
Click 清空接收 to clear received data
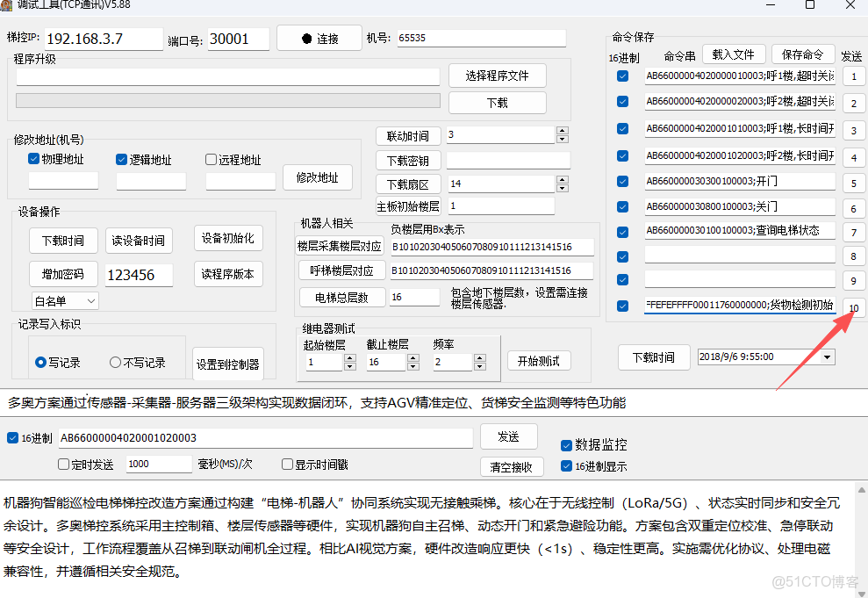pyautogui.click(x=512, y=467)
